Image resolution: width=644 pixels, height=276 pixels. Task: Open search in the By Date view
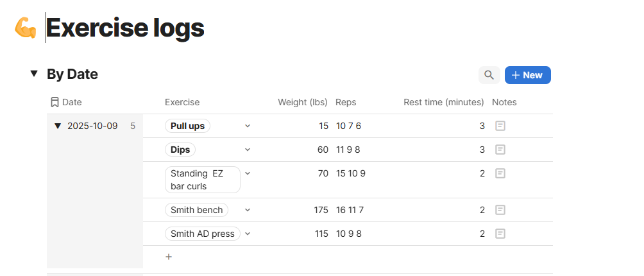coord(489,75)
